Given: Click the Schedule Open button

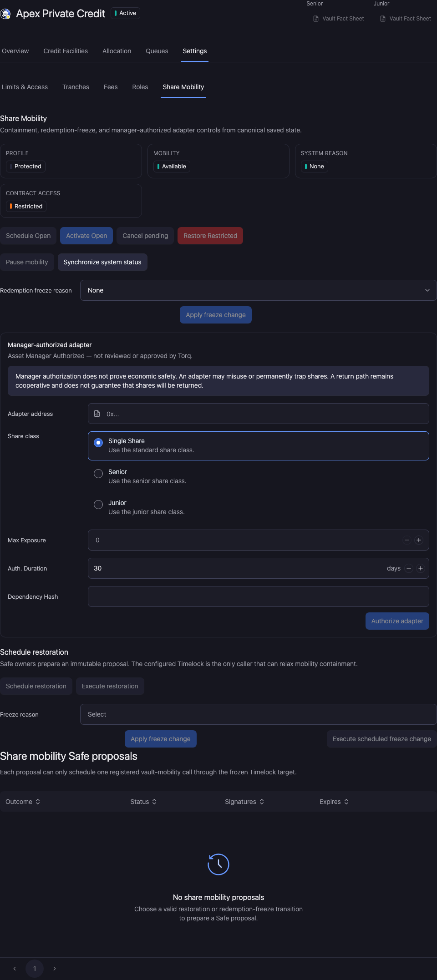Looking at the screenshot, I should (x=28, y=236).
